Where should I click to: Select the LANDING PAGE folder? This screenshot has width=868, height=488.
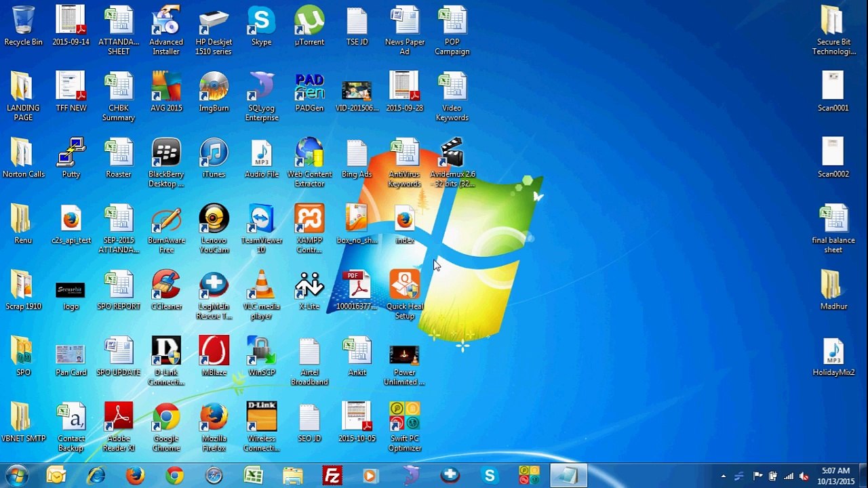[x=23, y=96]
